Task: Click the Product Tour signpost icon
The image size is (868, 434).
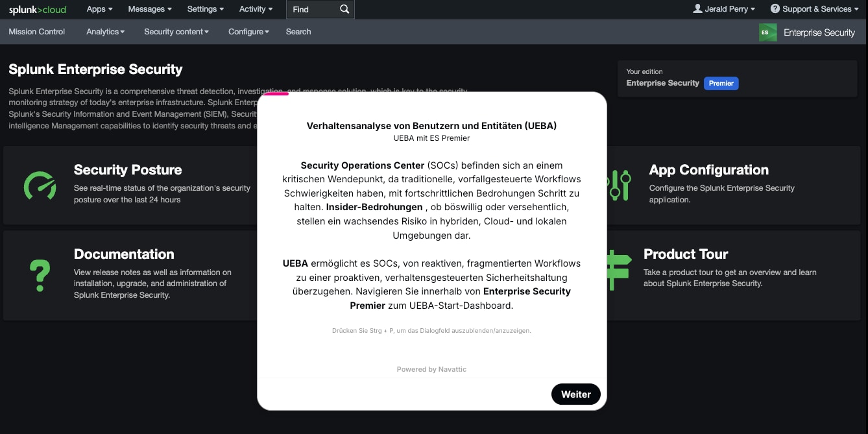Action: point(618,270)
